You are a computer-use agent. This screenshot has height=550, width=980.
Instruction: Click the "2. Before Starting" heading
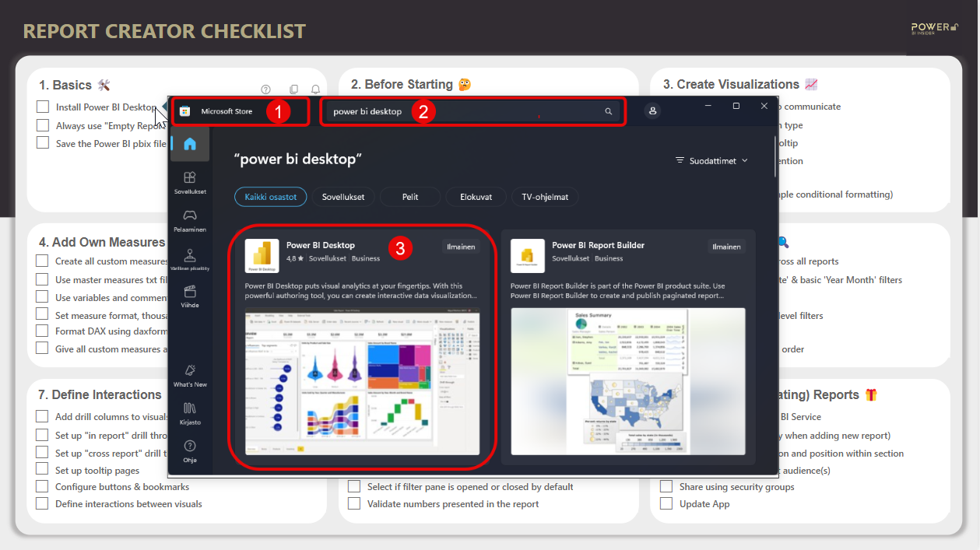pos(402,84)
